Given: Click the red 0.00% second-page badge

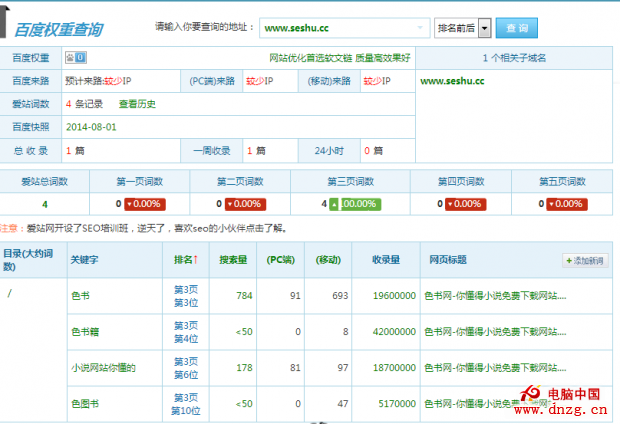Looking at the screenshot, I should coord(246,203).
